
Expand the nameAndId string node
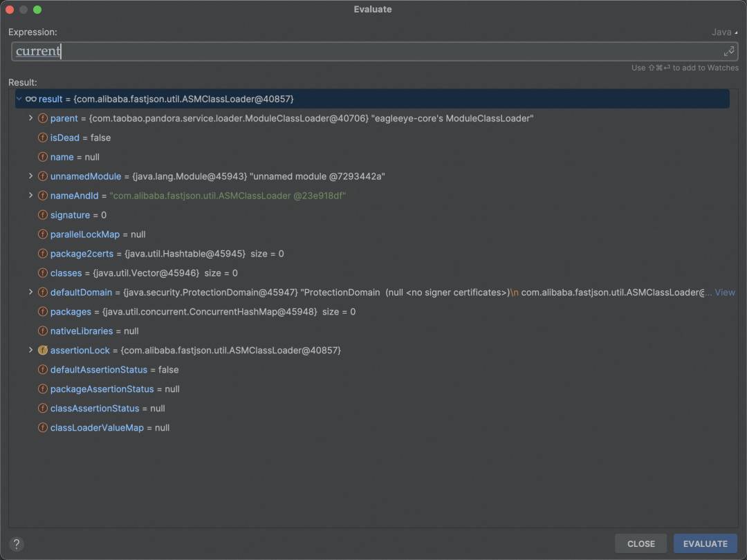point(30,195)
